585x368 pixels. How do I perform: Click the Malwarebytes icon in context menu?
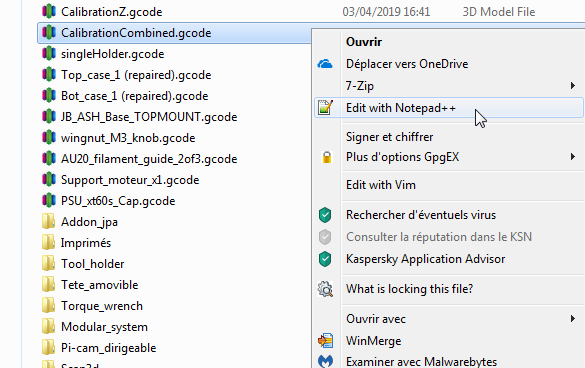click(325, 361)
